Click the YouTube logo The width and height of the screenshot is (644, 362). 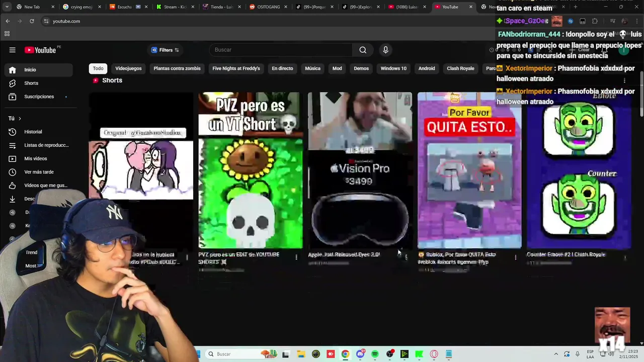[41, 50]
